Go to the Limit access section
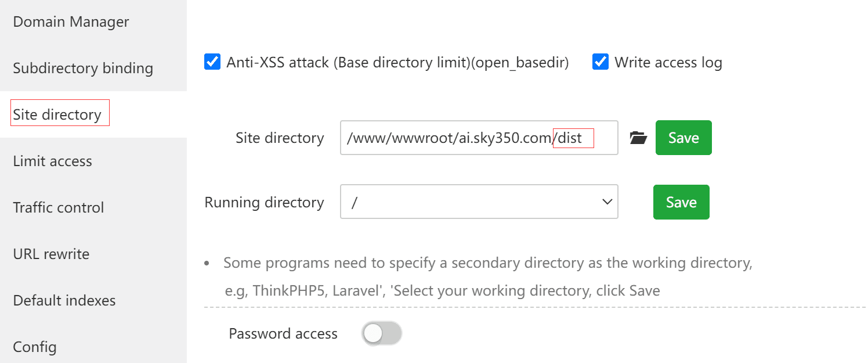Viewport: 868px width, 363px height. coord(52,161)
